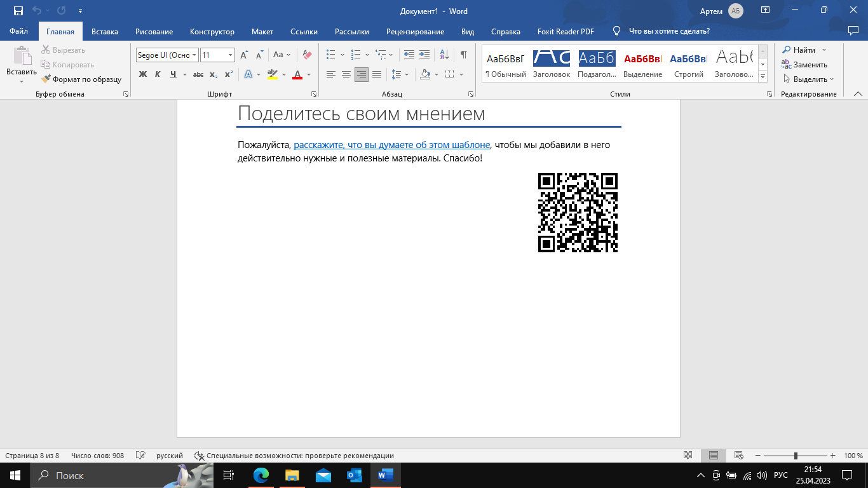Switch to the Вставка ribbon tab
This screenshot has height=488, width=868.
pos(105,32)
